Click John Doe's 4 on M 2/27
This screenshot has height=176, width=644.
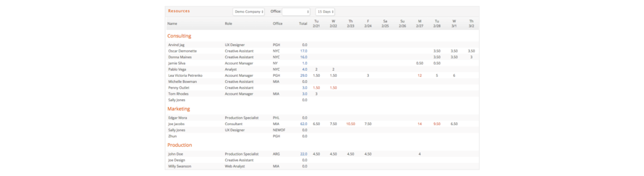(419, 154)
